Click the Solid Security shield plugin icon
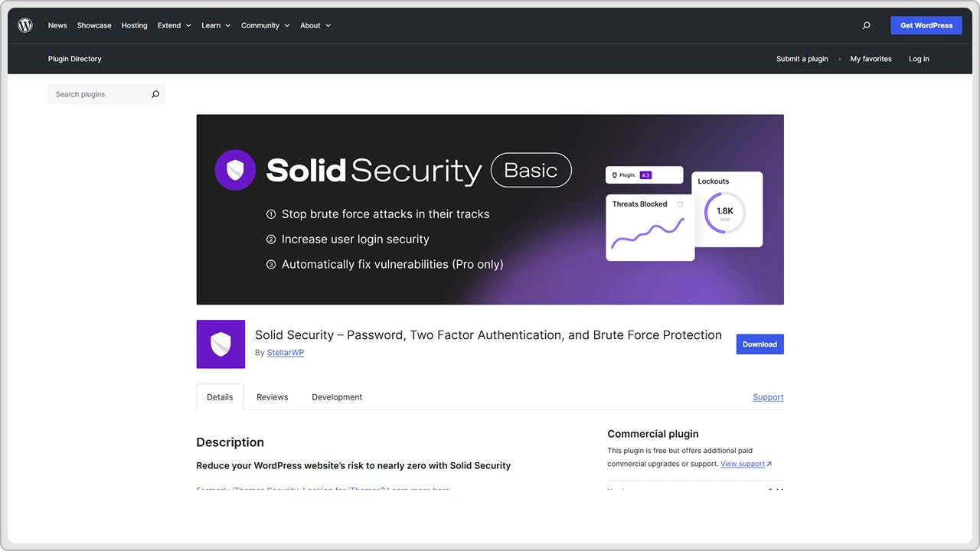This screenshot has width=980, height=551. [220, 344]
